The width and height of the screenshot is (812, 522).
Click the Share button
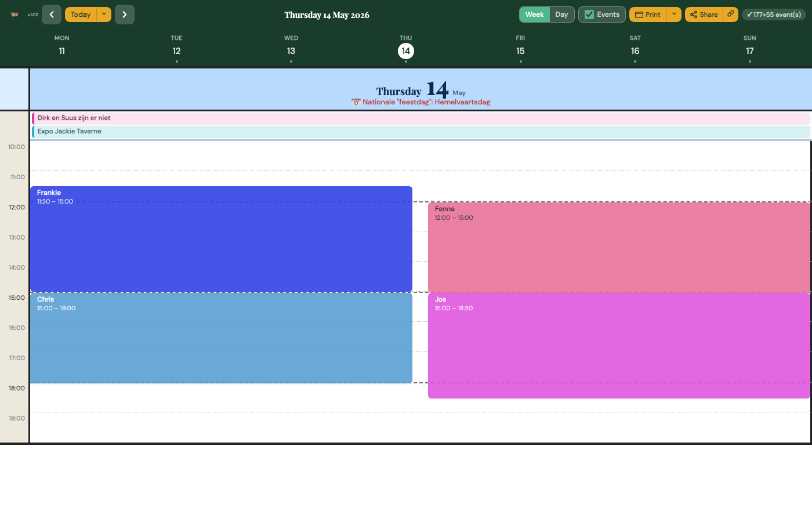coord(704,14)
